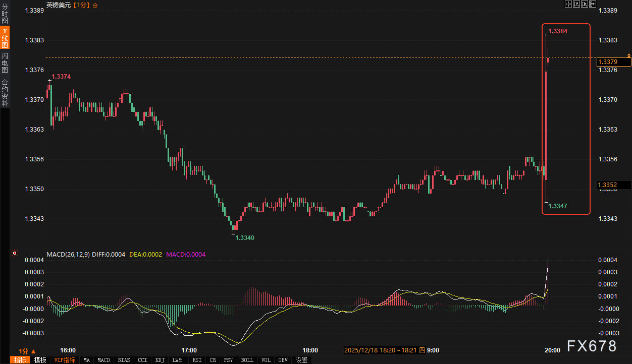The height and width of the screenshot is (364, 632).
Task: Enable the KDJ indicator
Action: tap(160, 360)
